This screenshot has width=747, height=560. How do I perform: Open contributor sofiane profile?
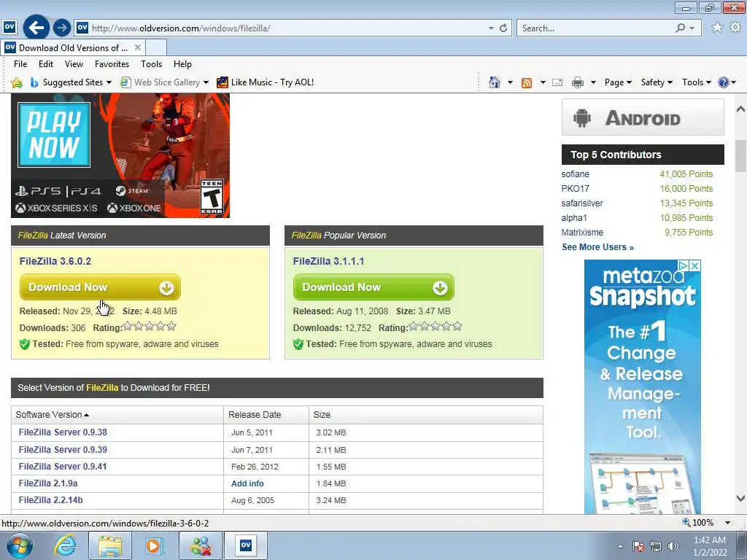(x=575, y=174)
